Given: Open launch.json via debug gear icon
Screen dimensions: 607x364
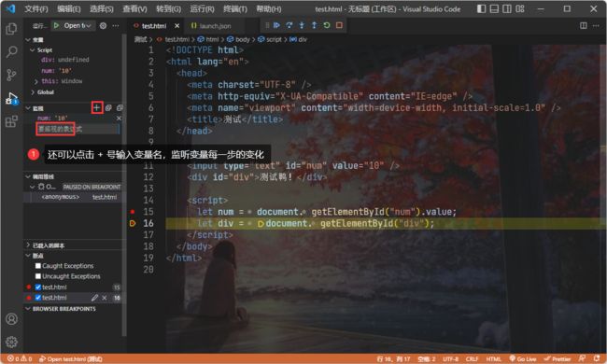Looking at the screenshot, I should coord(103,25).
